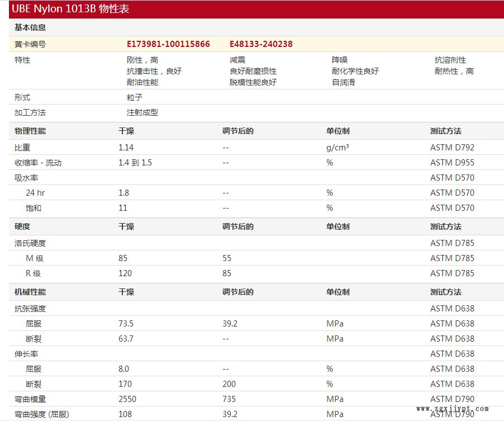The width and height of the screenshot is (504, 421).
Task: Select the feature text "抗撞击性，良好"
Action: pyautogui.click(x=154, y=71)
